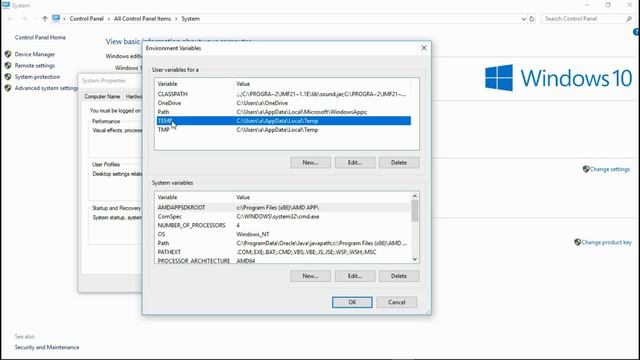
Task: Click the System protection shield icon
Action: (x=8, y=77)
